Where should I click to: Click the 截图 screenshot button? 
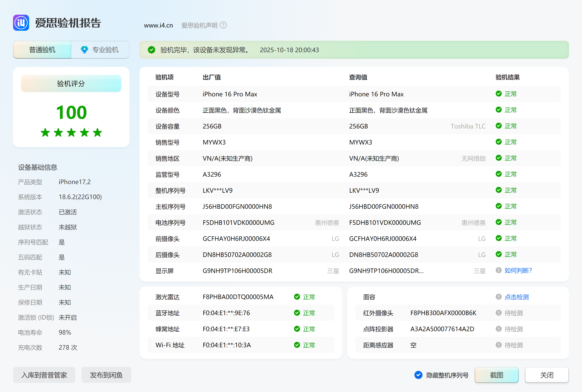[x=497, y=375]
